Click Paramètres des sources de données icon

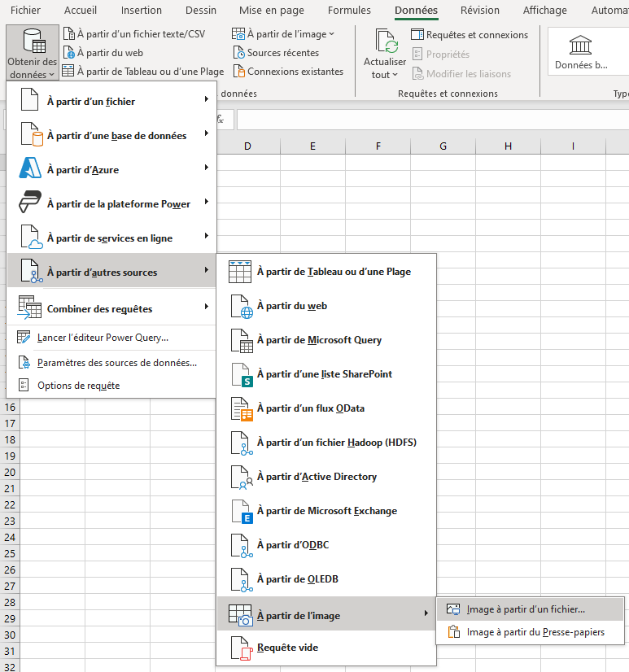24,362
